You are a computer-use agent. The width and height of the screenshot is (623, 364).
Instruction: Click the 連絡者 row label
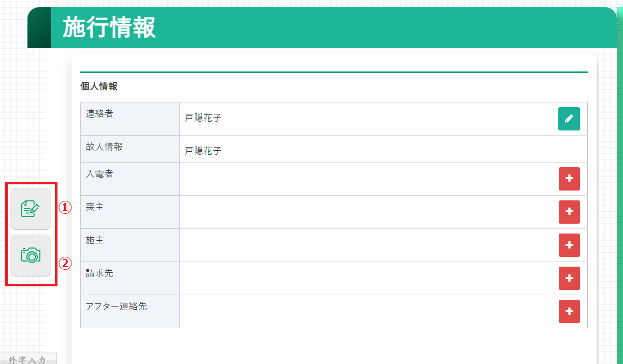tap(99, 114)
